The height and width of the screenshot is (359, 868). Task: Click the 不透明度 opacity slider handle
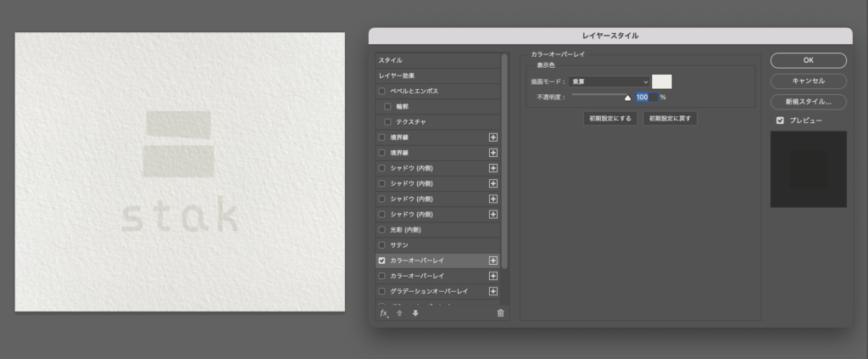[628, 98]
